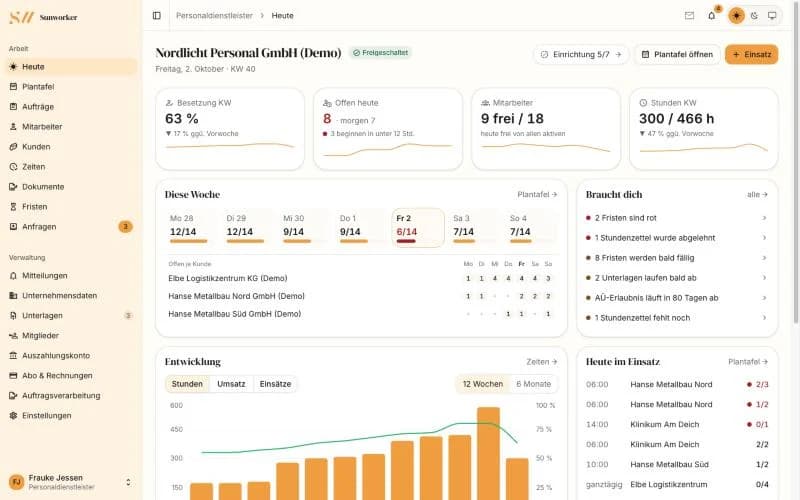Switch to dark theme moon icon
Screen dimensions: 800x500
click(x=754, y=16)
